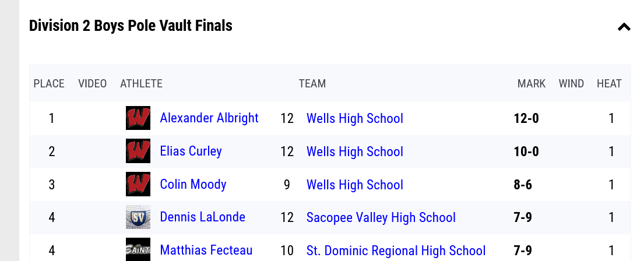Click Wells logo next to Colin Moody
Screen dimensions: 644x261
138,185
